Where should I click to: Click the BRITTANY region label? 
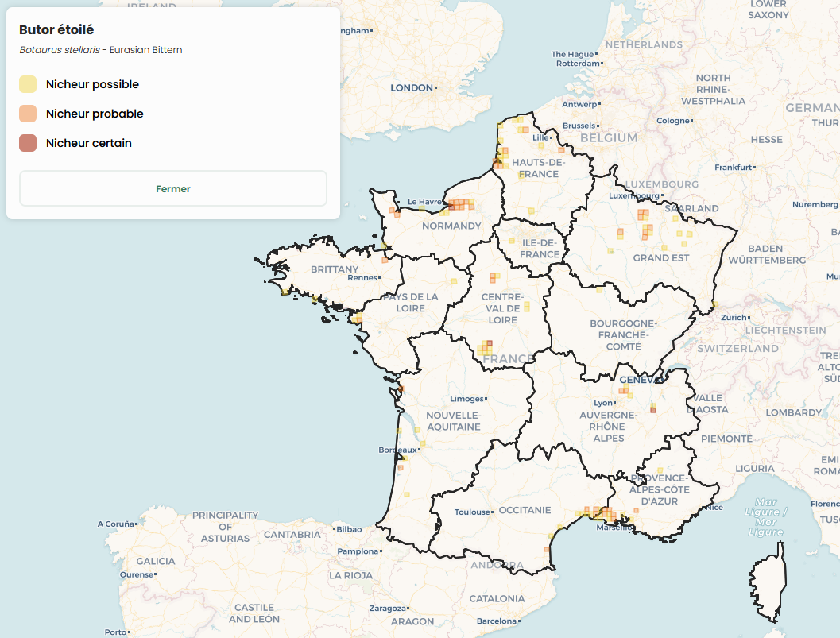(335, 269)
